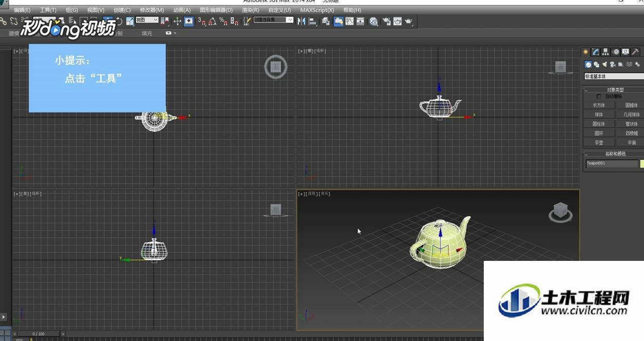Screen dimensions: 644x341
Task: Click the 平面 button
Action: click(x=631, y=143)
